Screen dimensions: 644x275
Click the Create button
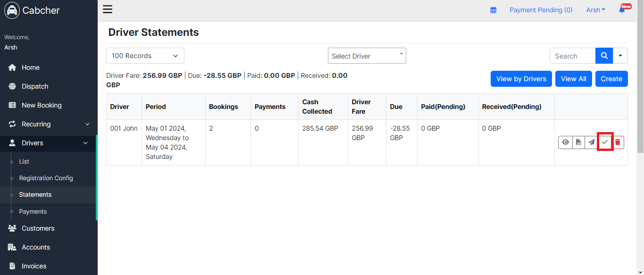tap(611, 79)
